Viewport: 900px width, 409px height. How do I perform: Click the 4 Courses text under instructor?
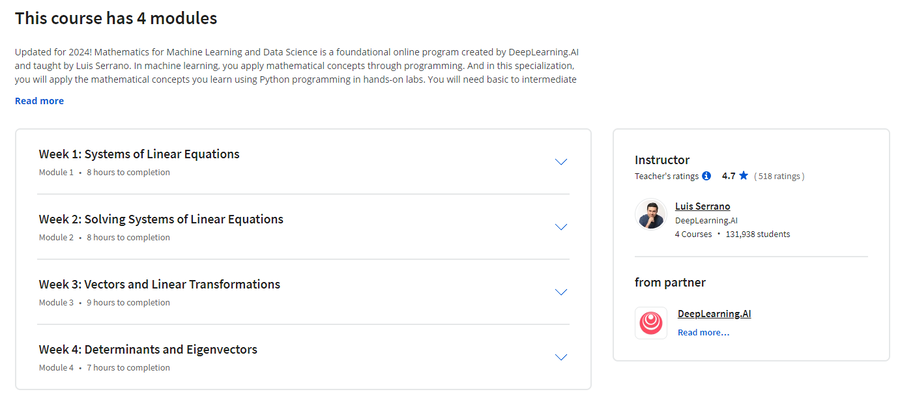point(693,234)
